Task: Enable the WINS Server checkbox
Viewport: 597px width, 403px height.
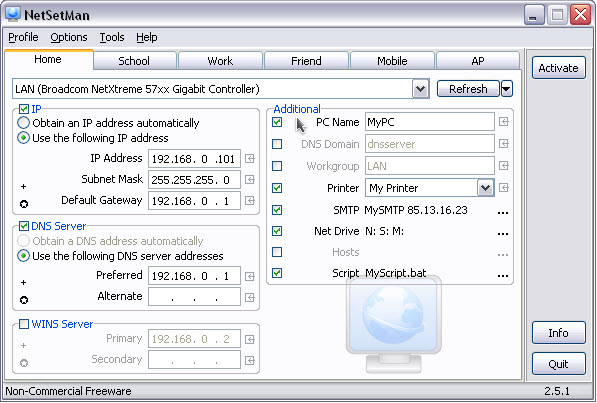Action: 24,324
